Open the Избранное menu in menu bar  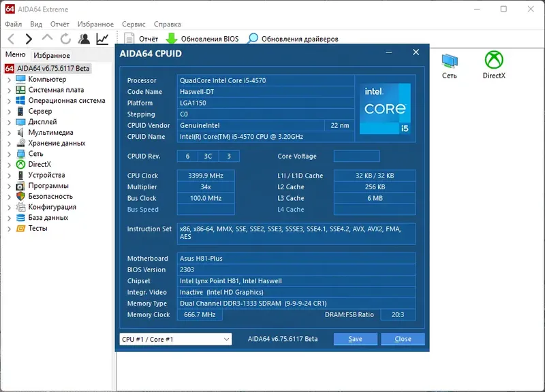pos(95,24)
